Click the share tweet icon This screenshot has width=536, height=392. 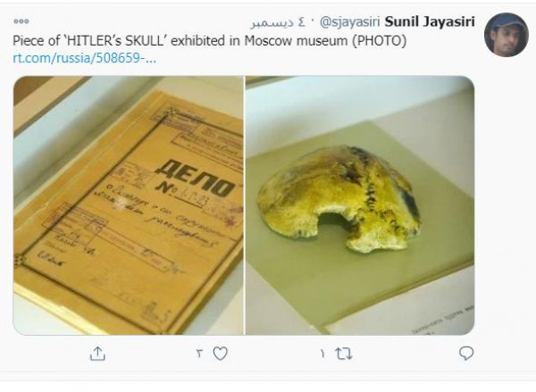tap(97, 354)
